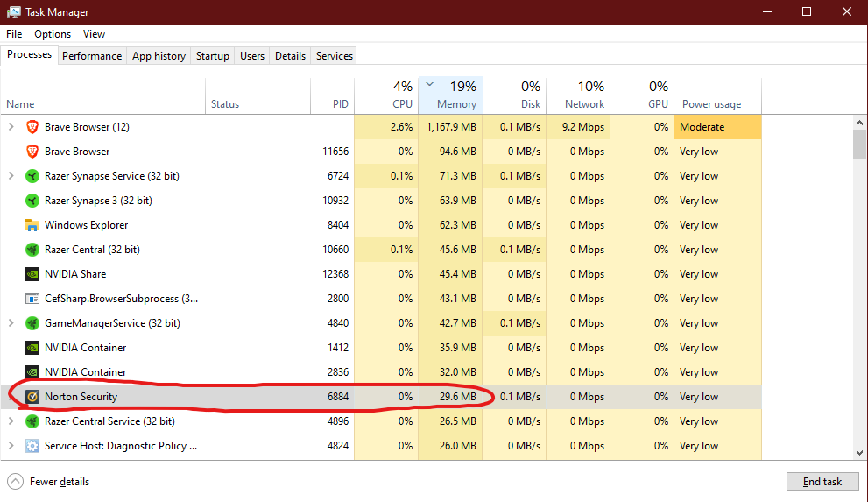Image resolution: width=868 pixels, height=502 pixels.
Task: Click the NVIDIA Container icon, PID 1412
Action: (32, 348)
